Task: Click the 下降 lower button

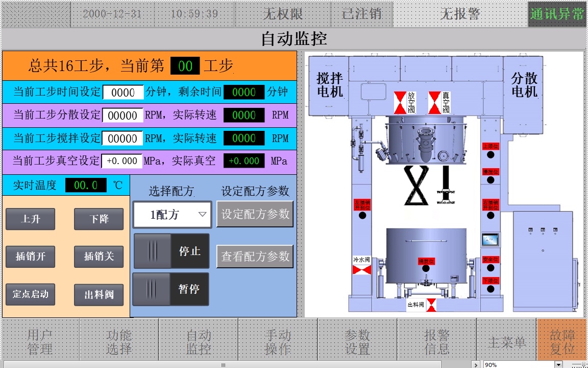Action: [99, 219]
